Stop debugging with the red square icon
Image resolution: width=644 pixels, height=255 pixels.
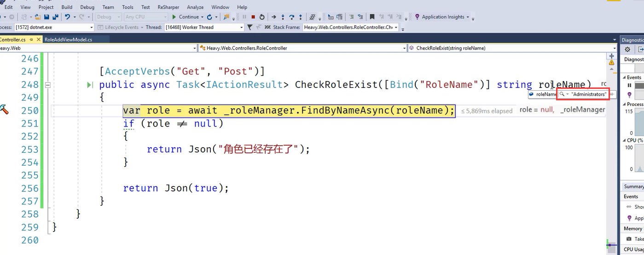pyautogui.click(x=253, y=17)
